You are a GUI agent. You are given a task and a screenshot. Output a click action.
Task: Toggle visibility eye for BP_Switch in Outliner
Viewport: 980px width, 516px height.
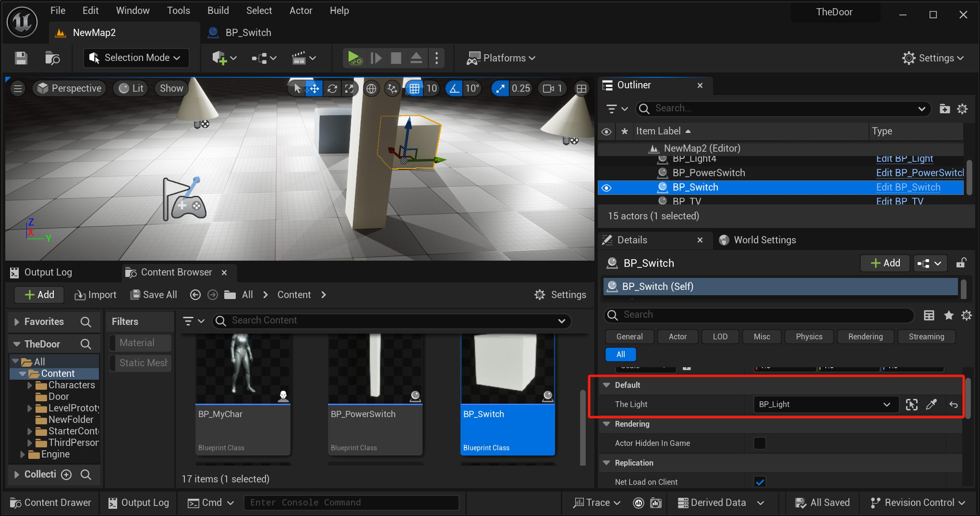click(606, 188)
